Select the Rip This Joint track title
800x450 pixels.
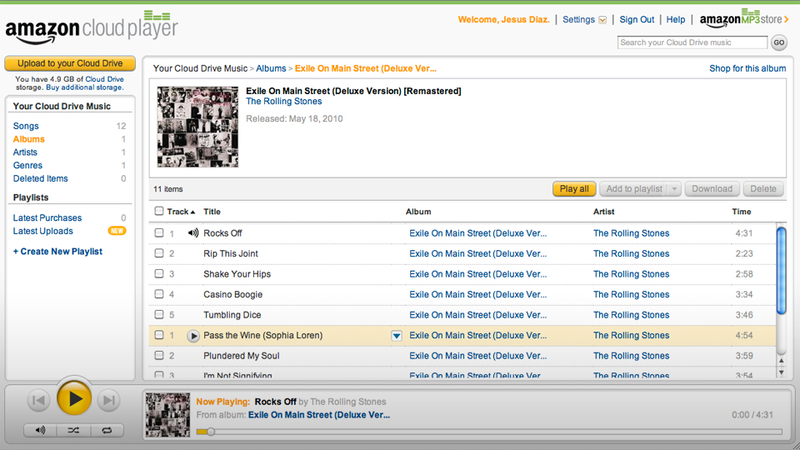[x=231, y=254]
